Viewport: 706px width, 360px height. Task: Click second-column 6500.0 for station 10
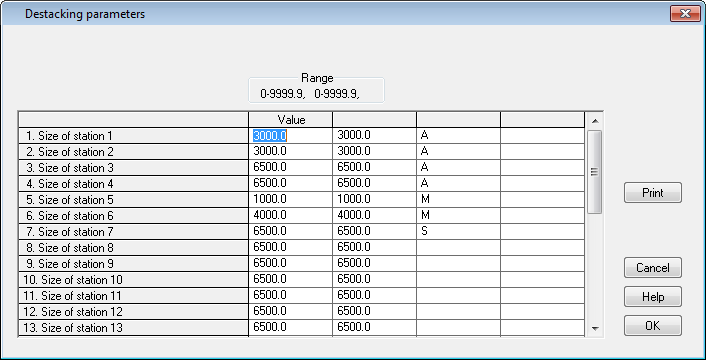pos(375,279)
